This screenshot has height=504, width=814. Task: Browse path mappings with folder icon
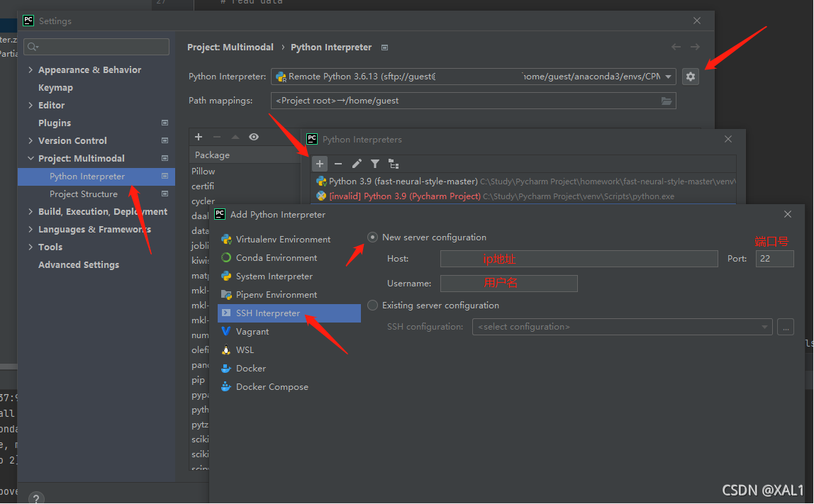[x=667, y=101]
